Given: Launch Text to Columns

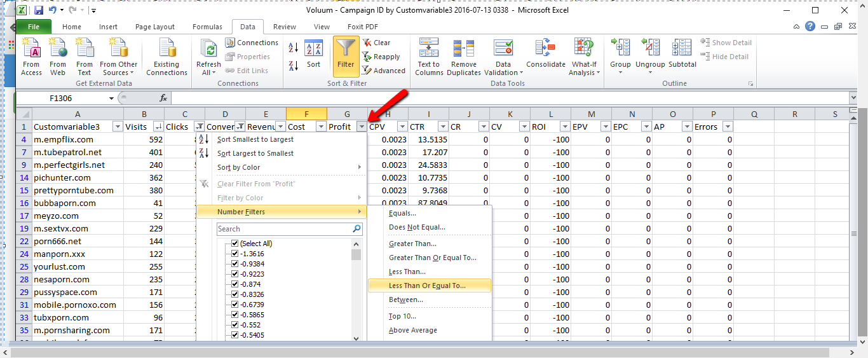Looking at the screenshot, I should pyautogui.click(x=429, y=57).
